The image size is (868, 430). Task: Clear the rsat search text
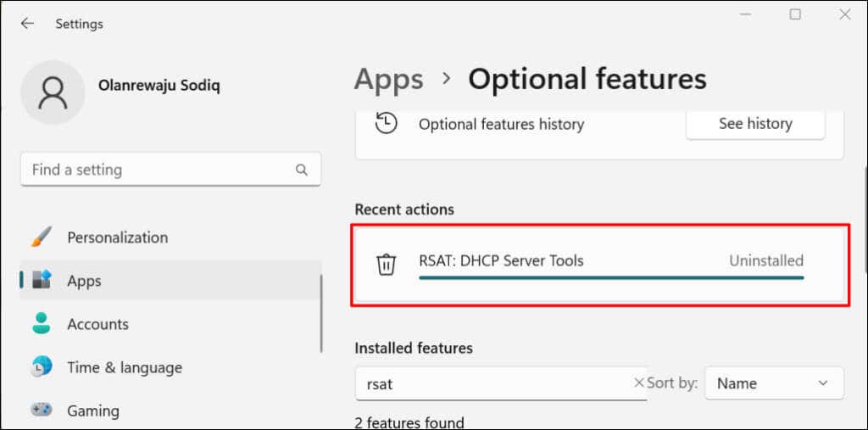pyautogui.click(x=639, y=383)
